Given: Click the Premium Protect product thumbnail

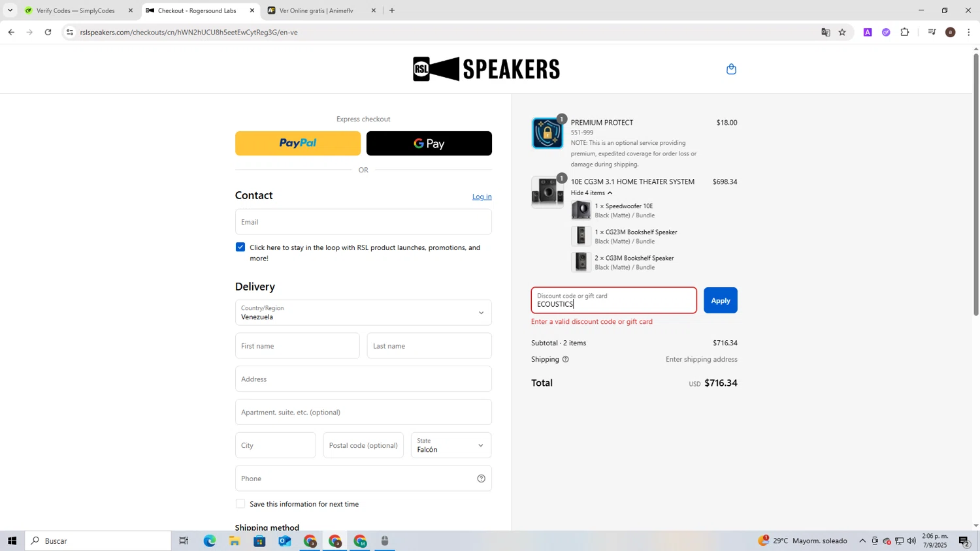Looking at the screenshot, I should pyautogui.click(x=547, y=133).
